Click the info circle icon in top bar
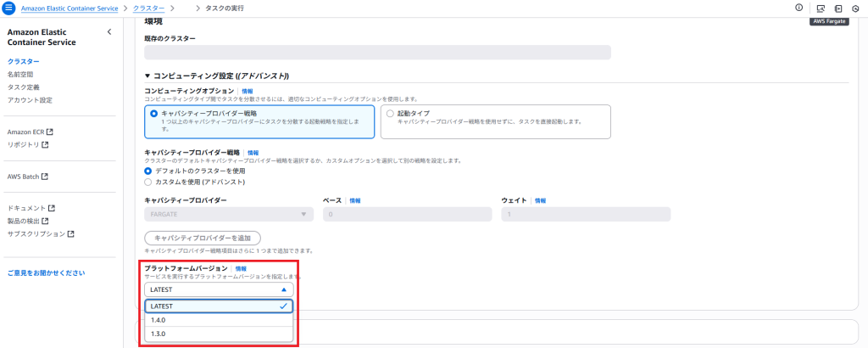The width and height of the screenshot is (868, 348). [x=798, y=8]
